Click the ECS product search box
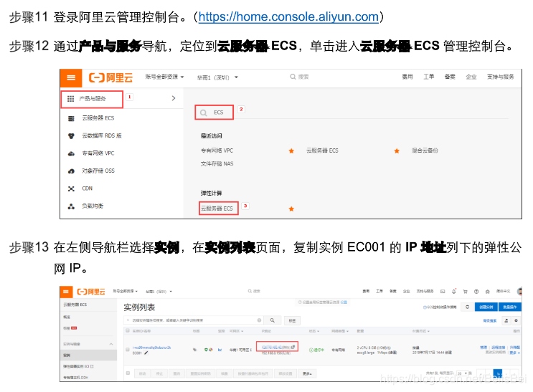Viewport: 533px width, 392px height. click(214, 113)
